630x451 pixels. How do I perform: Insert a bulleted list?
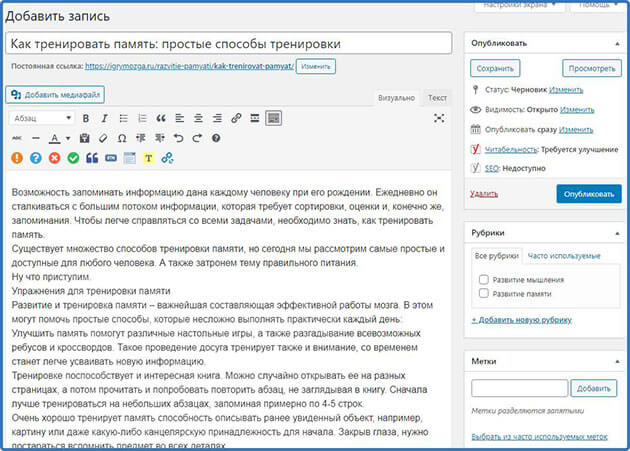[x=123, y=118]
